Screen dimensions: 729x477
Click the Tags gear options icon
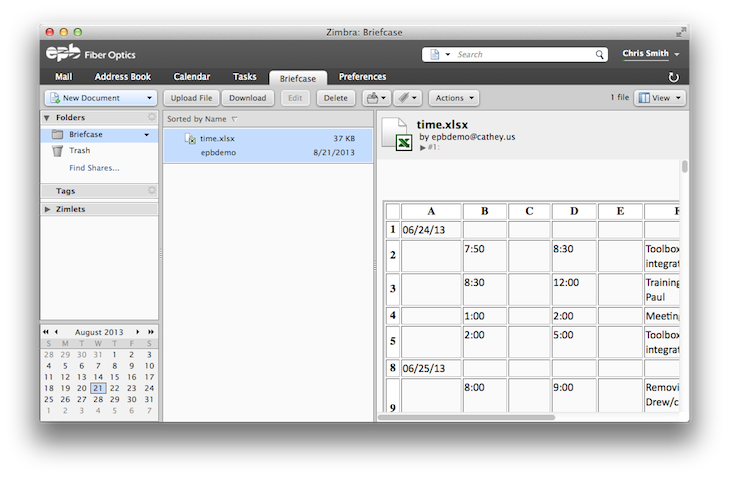coord(152,190)
